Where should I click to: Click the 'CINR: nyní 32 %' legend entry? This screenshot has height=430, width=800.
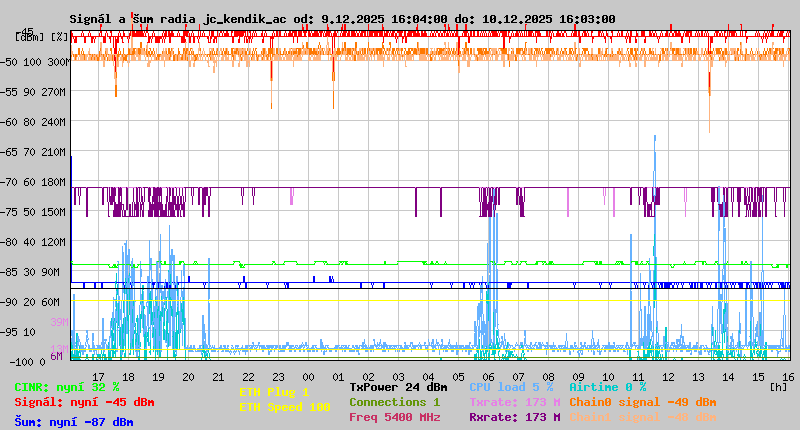(67, 387)
